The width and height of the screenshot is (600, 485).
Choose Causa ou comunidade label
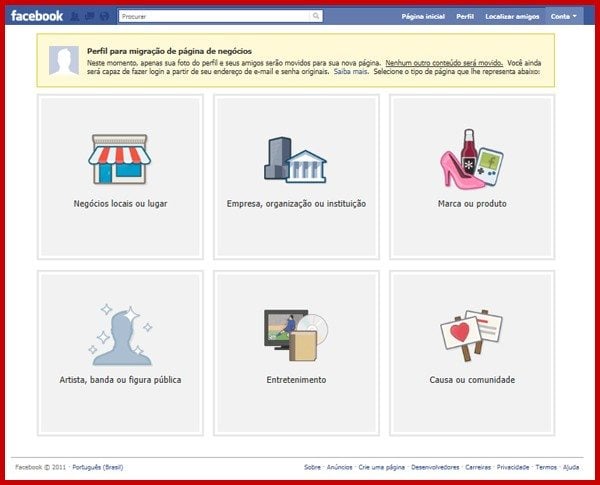(x=472, y=380)
